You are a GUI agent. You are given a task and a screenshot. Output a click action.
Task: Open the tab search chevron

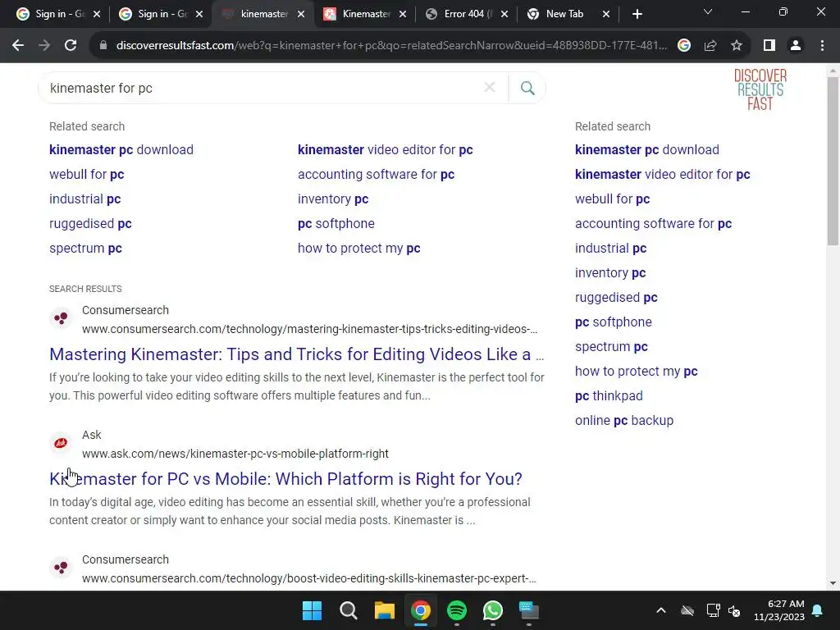click(x=708, y=11)
